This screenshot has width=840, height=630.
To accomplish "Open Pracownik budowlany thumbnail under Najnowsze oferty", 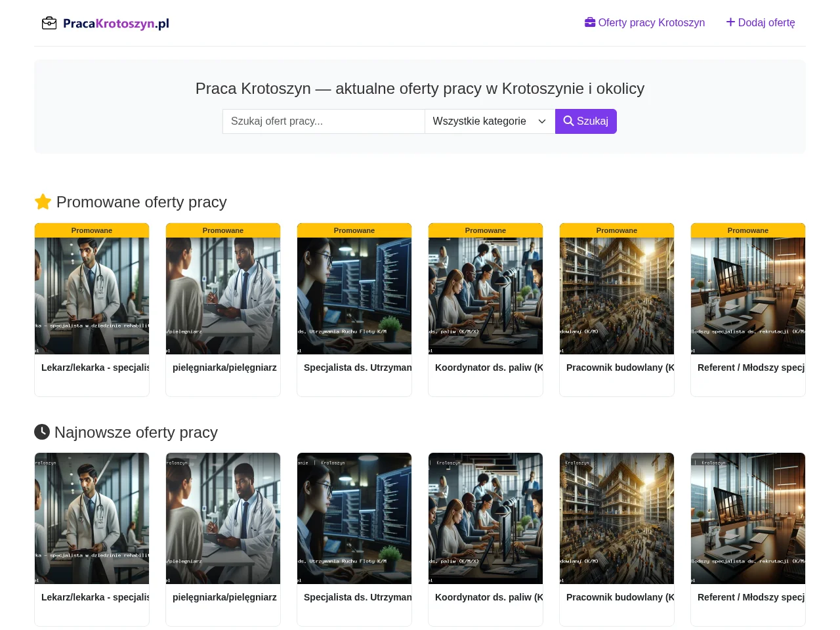I will (617, 518).
